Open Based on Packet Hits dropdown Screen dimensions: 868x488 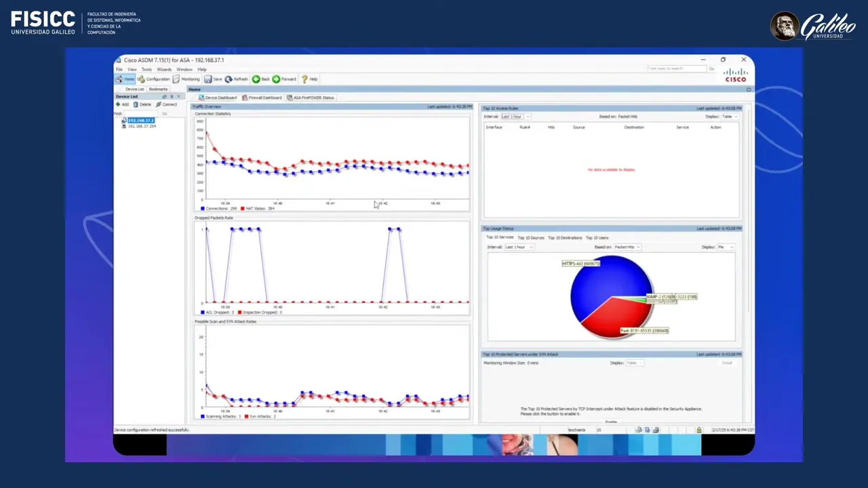(x=627, y=247)
